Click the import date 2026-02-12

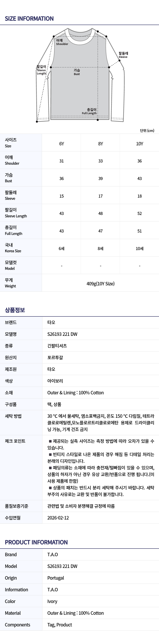tap(58, 518)
